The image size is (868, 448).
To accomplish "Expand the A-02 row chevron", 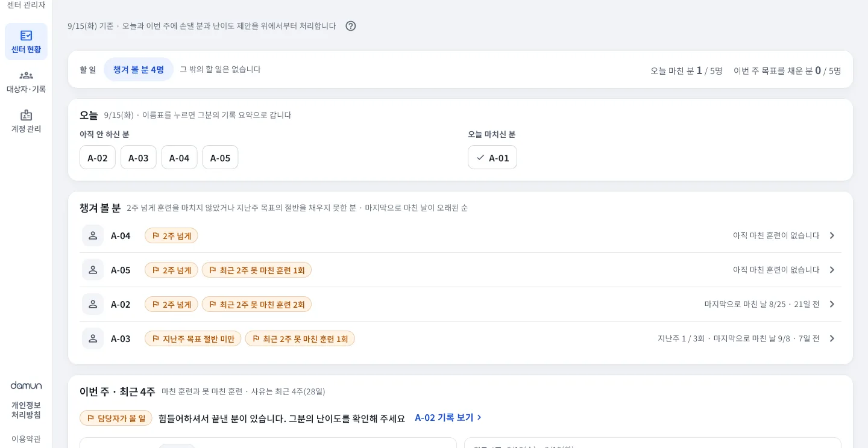I will (832, 304).
